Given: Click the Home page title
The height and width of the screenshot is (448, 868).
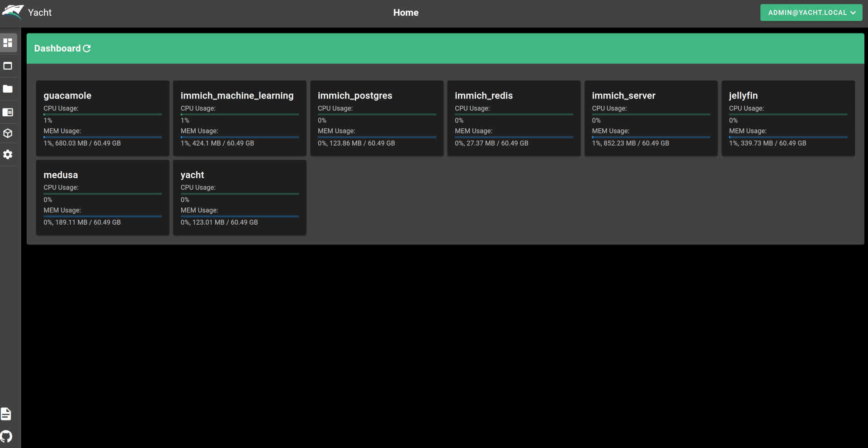Looking at the screenshot, I should pyautogui.click(x=406, y=13).
